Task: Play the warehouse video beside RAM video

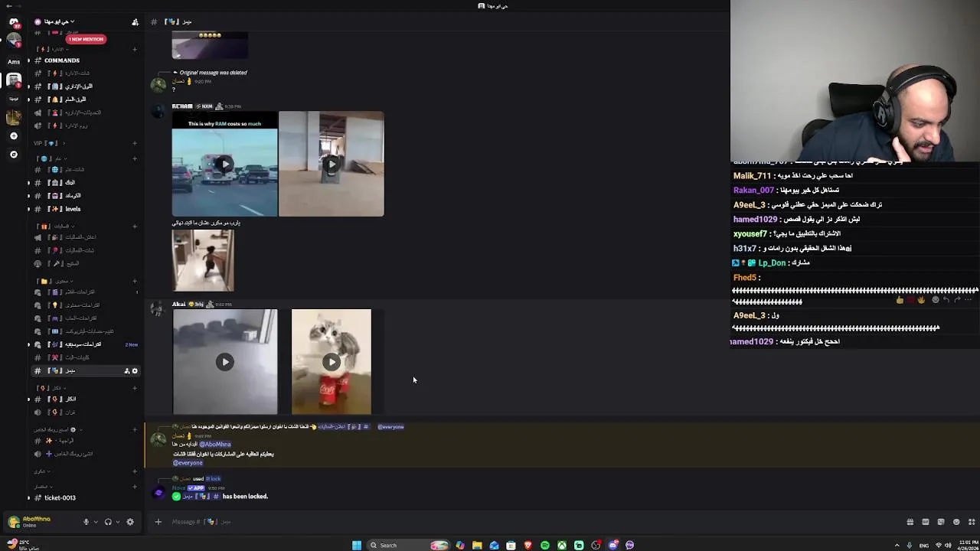Action: click(x=331, y=164)
